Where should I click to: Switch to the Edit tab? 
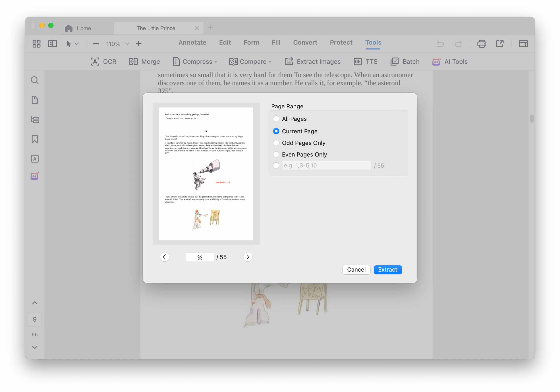point(225,43)
